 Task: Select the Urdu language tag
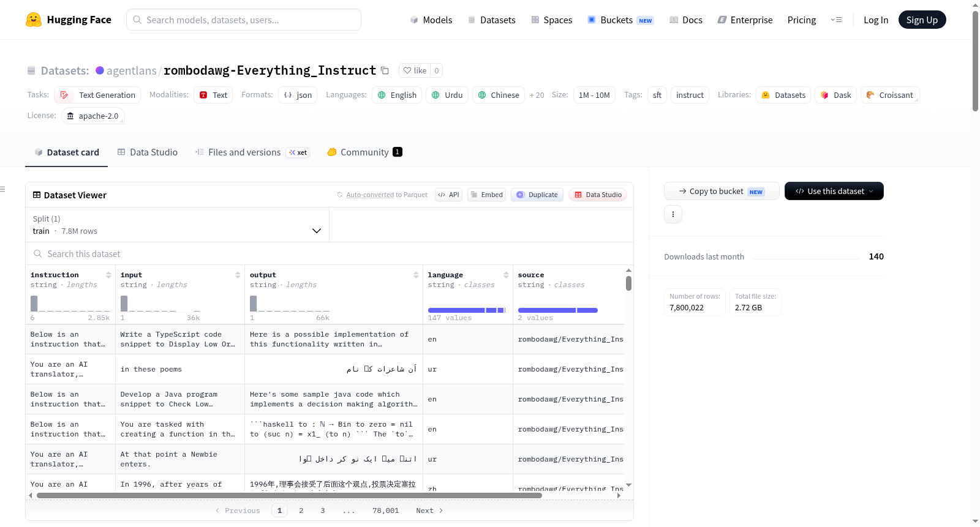[x=447, y=95]
